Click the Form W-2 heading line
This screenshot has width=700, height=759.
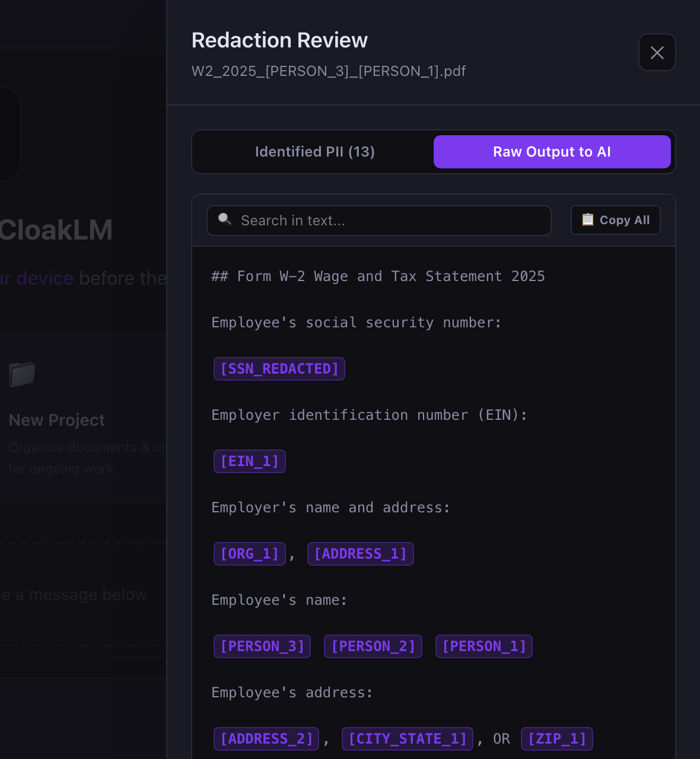pos(378,276)
